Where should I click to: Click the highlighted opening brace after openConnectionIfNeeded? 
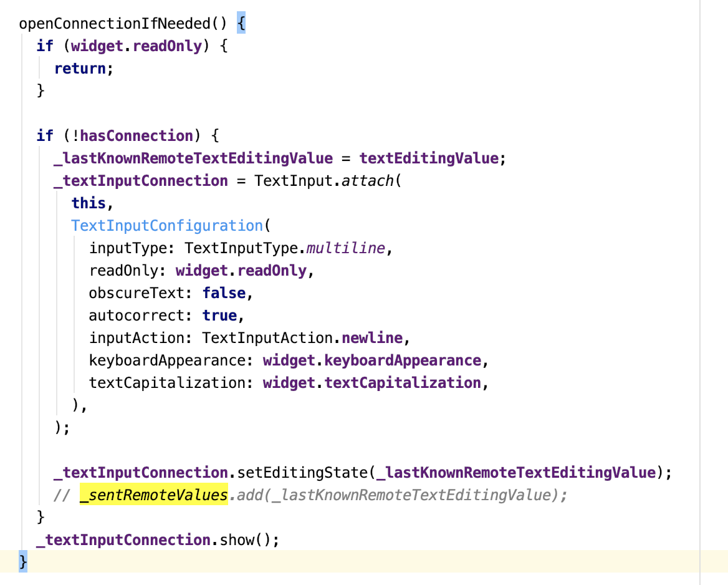(242, 23)
